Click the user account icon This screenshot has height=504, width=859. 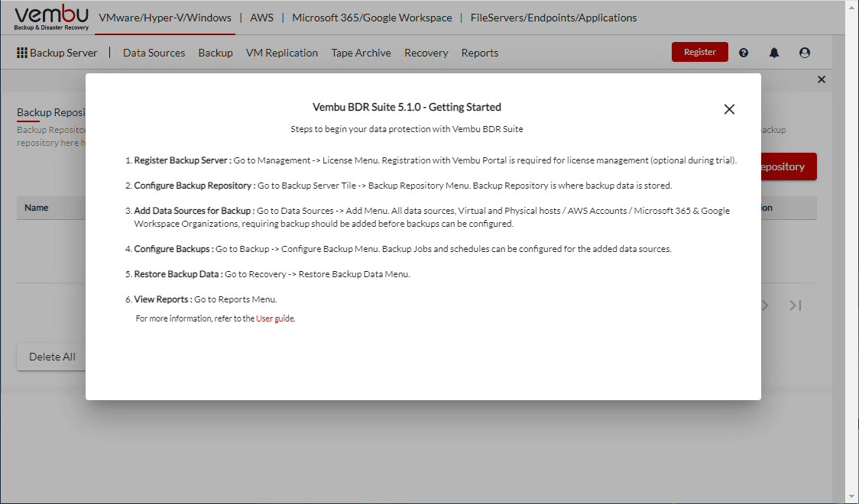coord(804,52)
